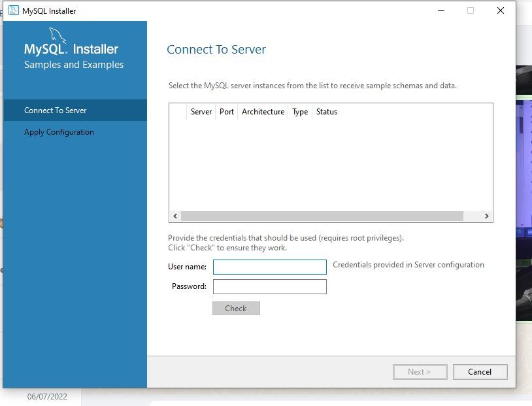Click the Cancel button
Screen dimensions: 532x406
(x=480, y=372)
